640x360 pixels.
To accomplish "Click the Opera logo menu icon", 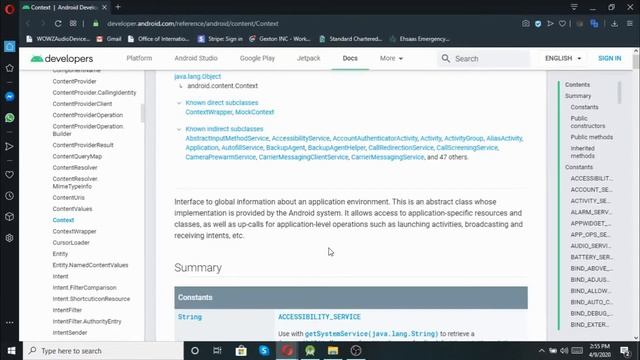I will pyautogui.click(x=9, y=9).
